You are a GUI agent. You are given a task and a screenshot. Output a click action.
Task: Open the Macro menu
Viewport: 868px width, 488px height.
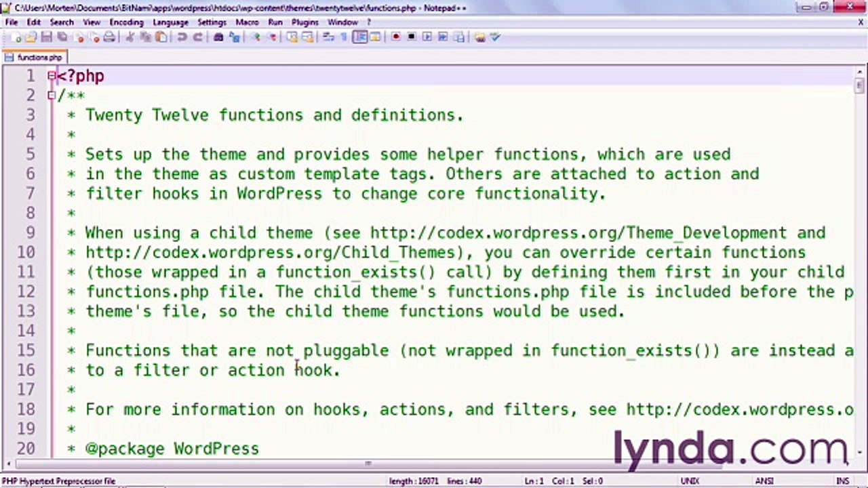click(247, 22)
